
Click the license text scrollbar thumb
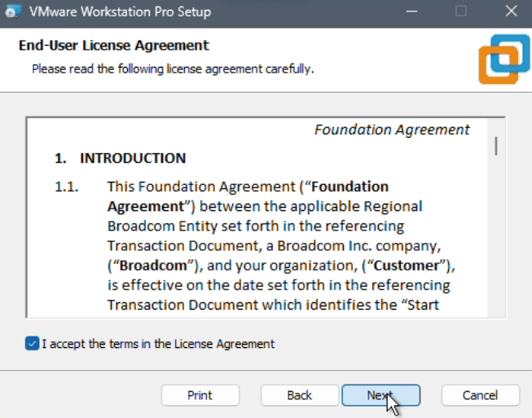pos(496,146)
